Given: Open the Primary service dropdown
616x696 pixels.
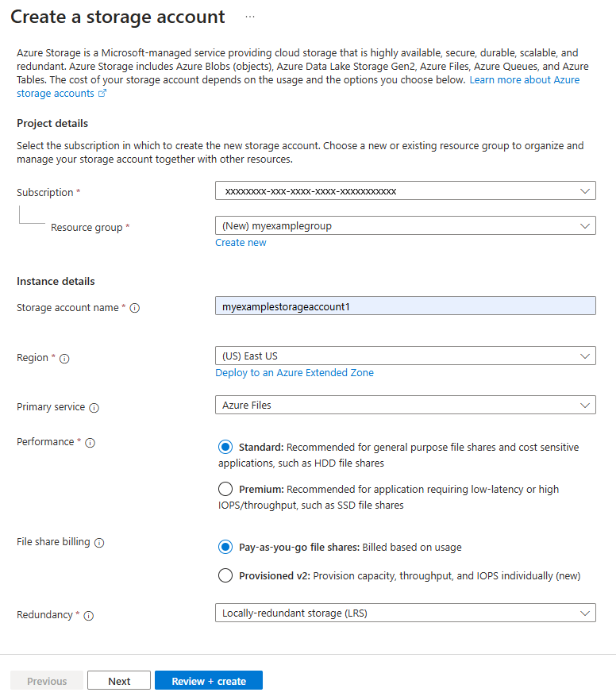Looking at the screenshot, I should tap(405, 405).
